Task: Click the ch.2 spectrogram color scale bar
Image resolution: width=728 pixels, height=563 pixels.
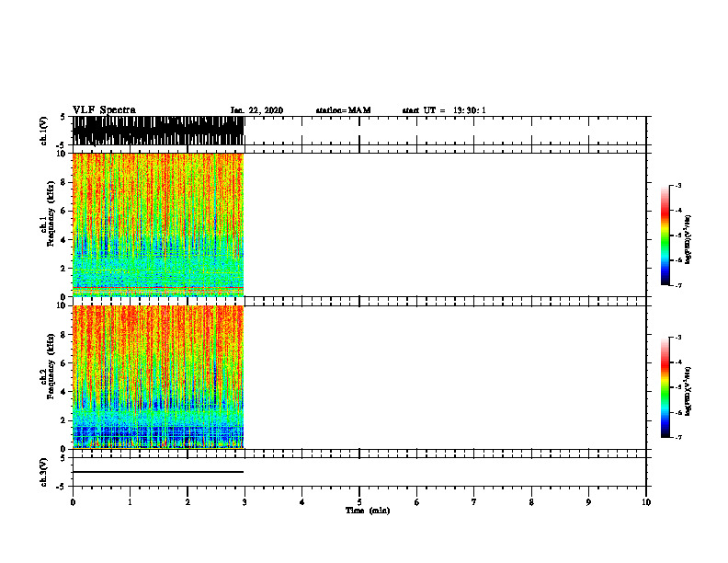Action: 665,387
